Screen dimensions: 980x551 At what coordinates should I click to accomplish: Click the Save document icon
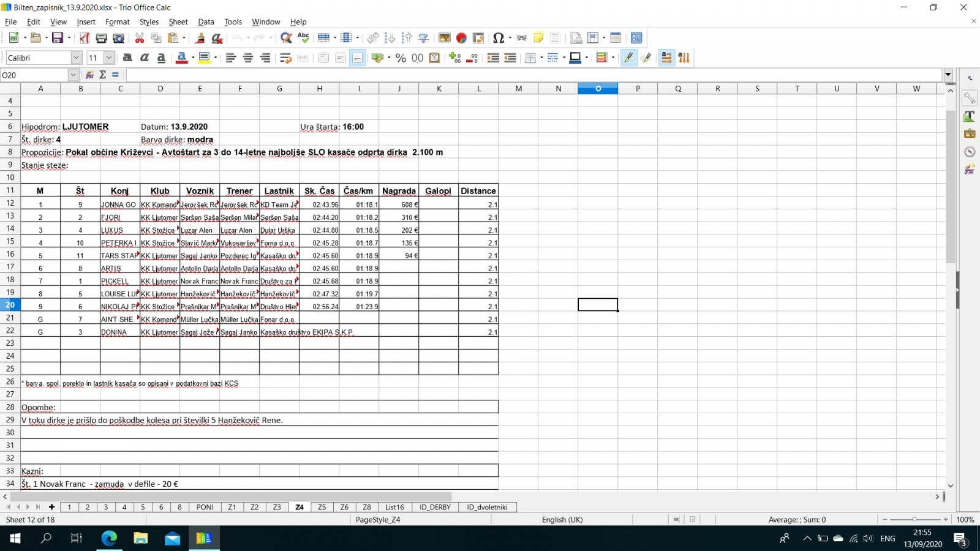[58, 38]
